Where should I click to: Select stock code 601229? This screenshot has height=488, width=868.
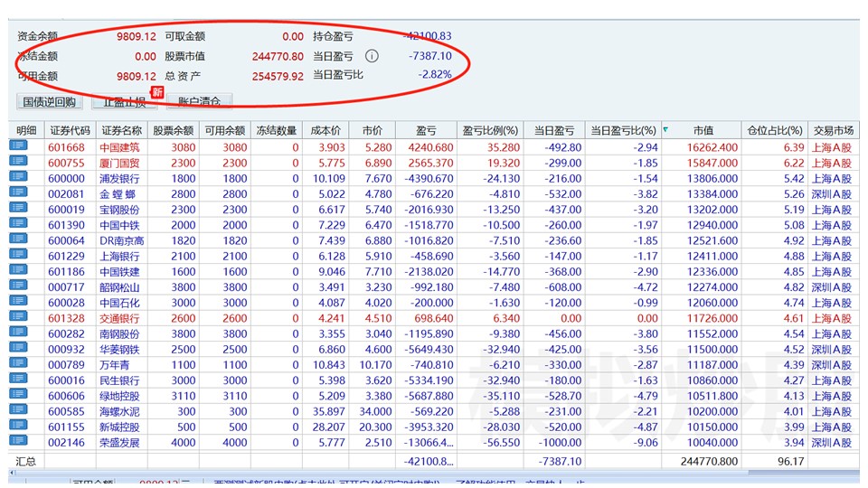click(66, 256)
